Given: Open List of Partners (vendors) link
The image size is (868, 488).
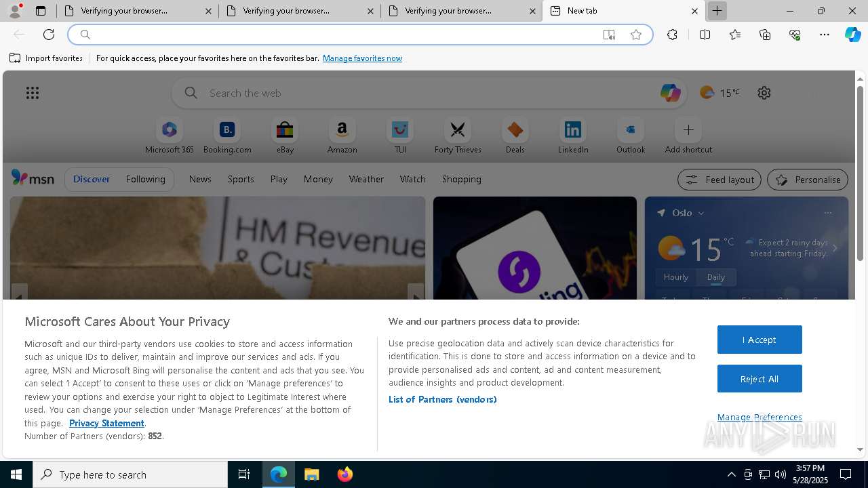Looking at the screenshot, I should pyautogui.click(x=442, y=399).
